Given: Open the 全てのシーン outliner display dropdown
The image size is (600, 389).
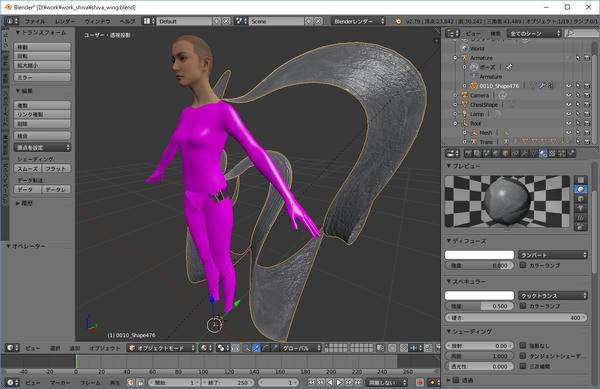Looking at the screenshot, I should 534,34.
